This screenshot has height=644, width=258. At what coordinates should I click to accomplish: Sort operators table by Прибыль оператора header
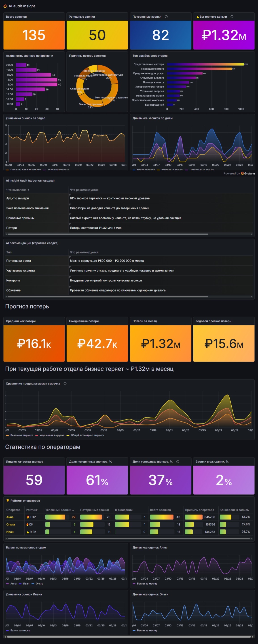(x=199, y=510)
